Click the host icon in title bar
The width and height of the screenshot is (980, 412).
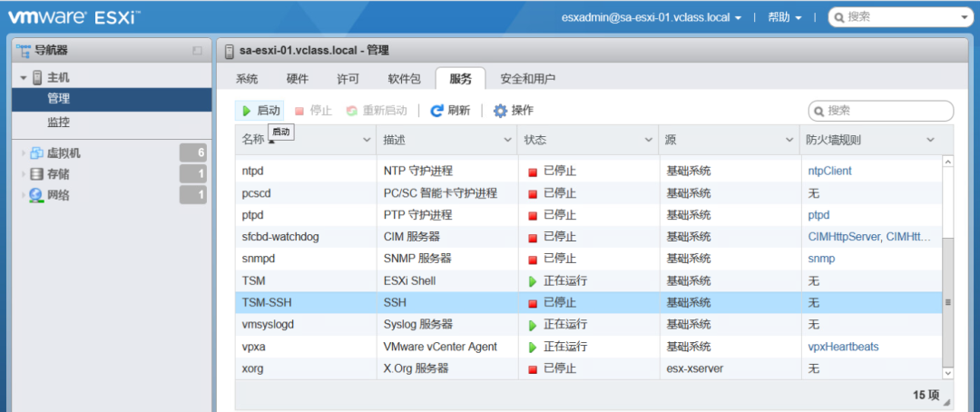click(x=230, y=51)
